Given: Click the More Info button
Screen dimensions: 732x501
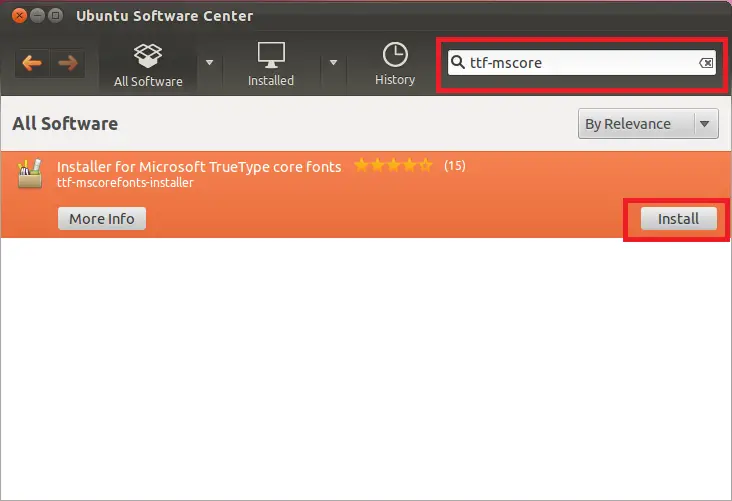Looking at the screenshot, I should tap(102, 219).
